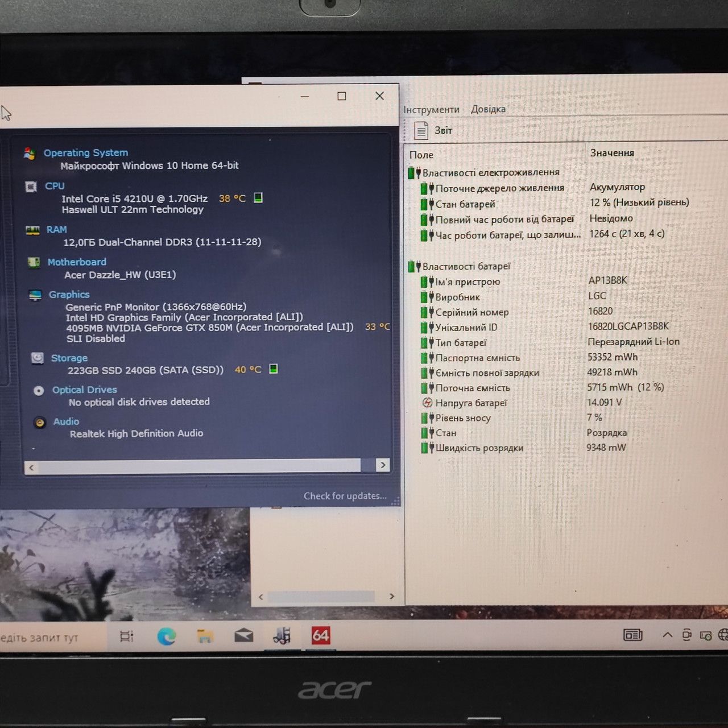Click the report page icon beside Звіт
The height and width of the screenshot is (728, 728).
click(421, 131)
